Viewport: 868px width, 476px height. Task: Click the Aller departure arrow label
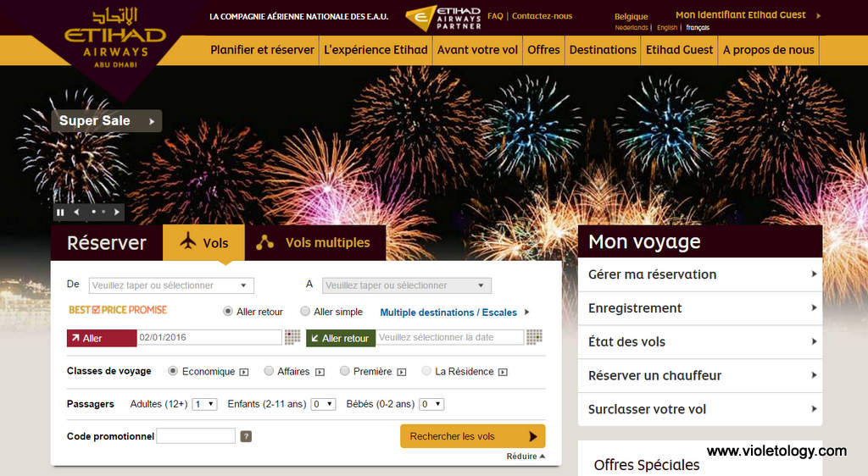(x=102, y=338)
